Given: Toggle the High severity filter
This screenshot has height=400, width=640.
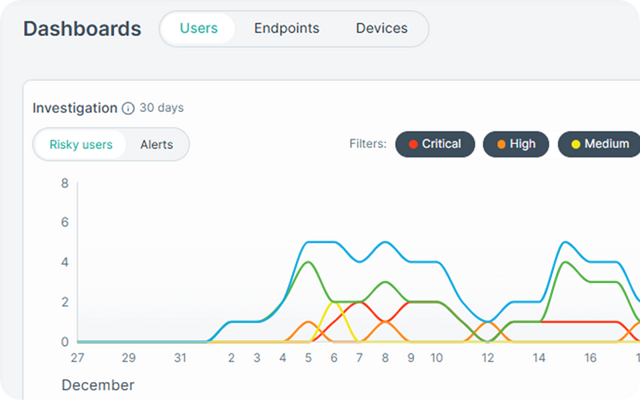Looking at the screenshot, I should tap(516, 144).
